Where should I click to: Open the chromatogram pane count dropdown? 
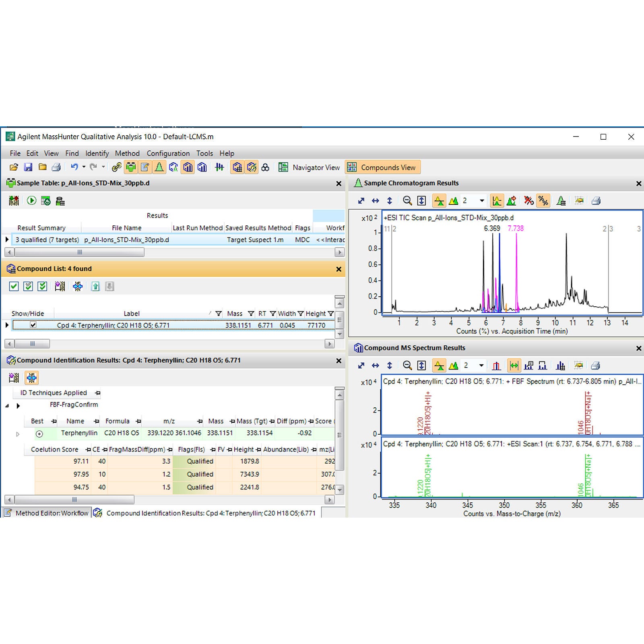click(482, 200)
